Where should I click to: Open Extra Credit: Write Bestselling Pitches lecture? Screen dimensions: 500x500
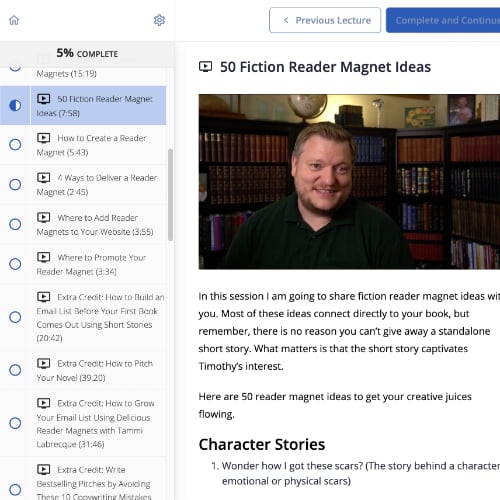[x=83, y=479]
